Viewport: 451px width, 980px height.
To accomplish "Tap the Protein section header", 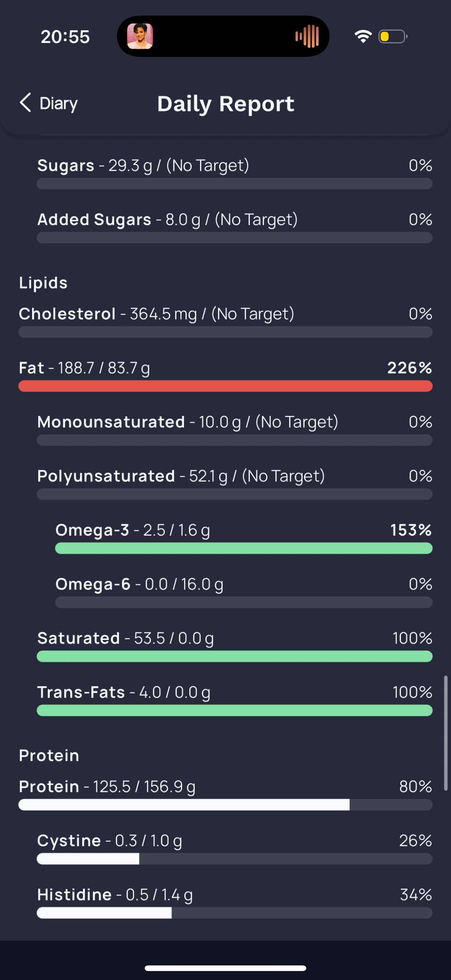I will point(49,755).
